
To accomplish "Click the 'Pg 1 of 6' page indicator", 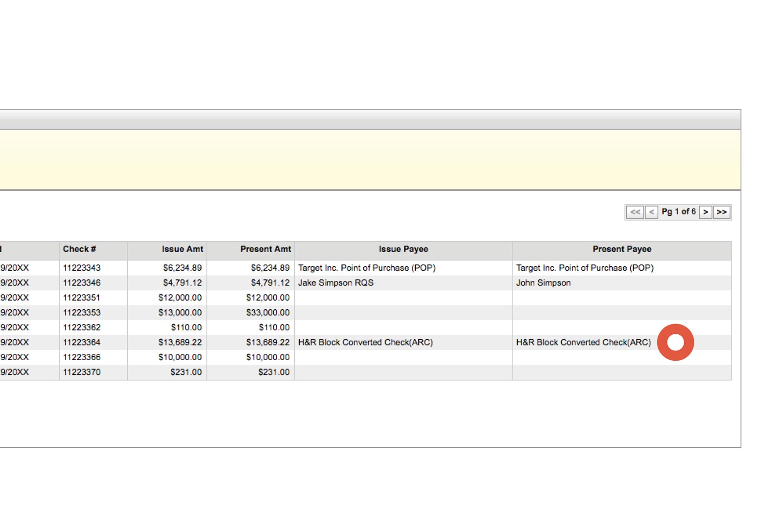I will pos(679,211).
